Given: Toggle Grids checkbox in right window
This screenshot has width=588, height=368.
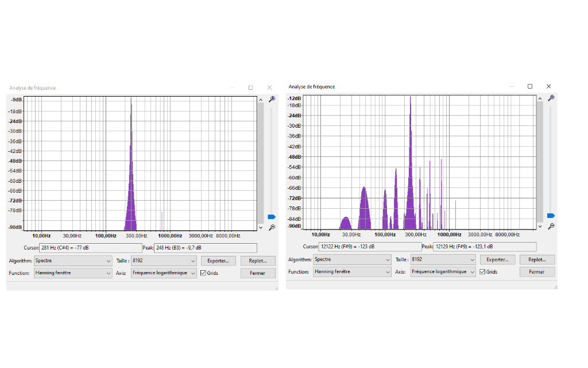Looking at the screenshot, I should (x=482, y=272).
